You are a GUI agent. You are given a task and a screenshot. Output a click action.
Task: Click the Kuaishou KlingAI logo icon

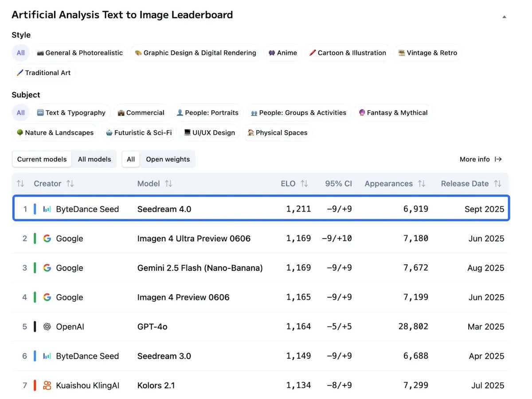coord(47,386)
